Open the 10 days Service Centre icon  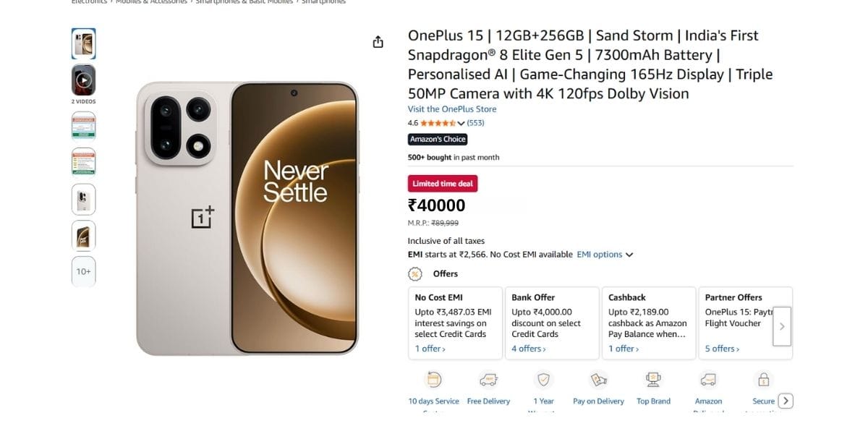point(433,379)
